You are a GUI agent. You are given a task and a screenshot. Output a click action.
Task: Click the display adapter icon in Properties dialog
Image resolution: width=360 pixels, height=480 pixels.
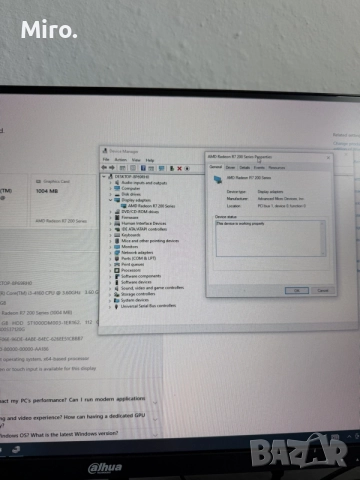(218, 180)
